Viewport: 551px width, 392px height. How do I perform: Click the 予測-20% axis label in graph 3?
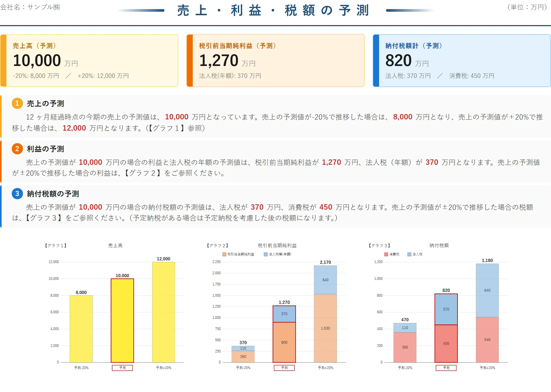click(405, 368)
